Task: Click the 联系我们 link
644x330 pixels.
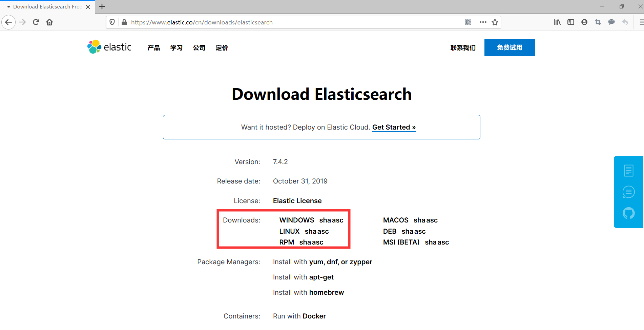Action: [x=463, y=48]
